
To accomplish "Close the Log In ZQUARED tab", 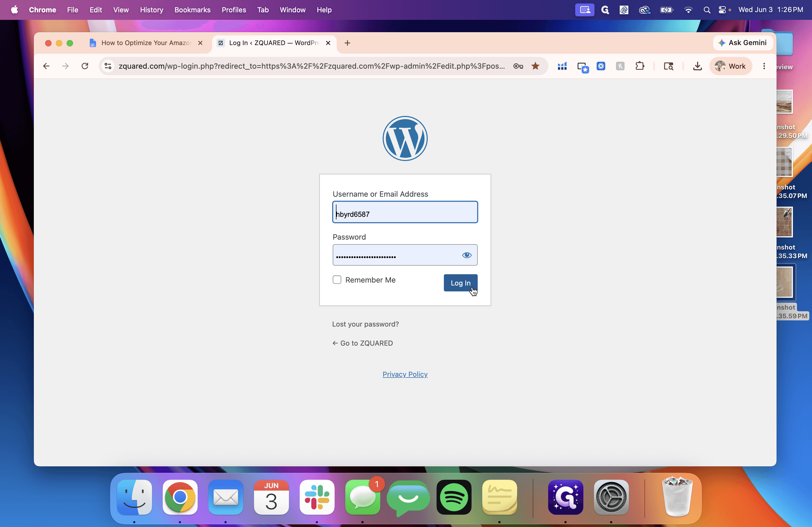I will coord(328,43).
